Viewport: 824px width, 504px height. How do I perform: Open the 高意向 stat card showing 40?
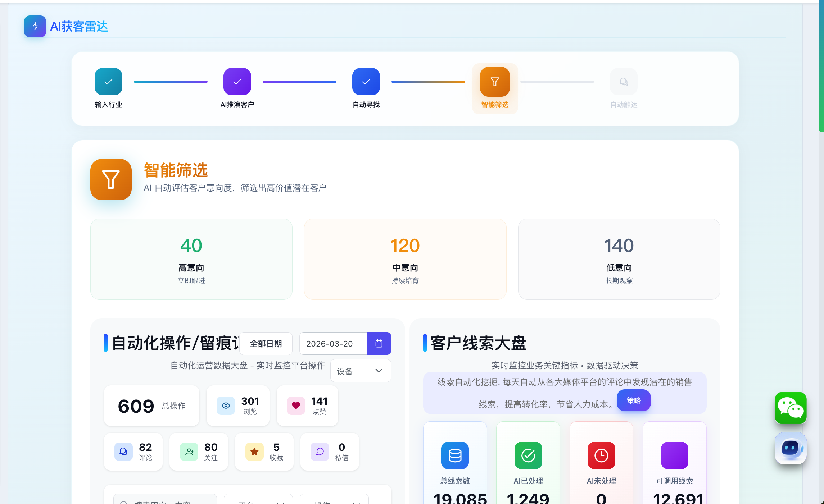(191, 259)
